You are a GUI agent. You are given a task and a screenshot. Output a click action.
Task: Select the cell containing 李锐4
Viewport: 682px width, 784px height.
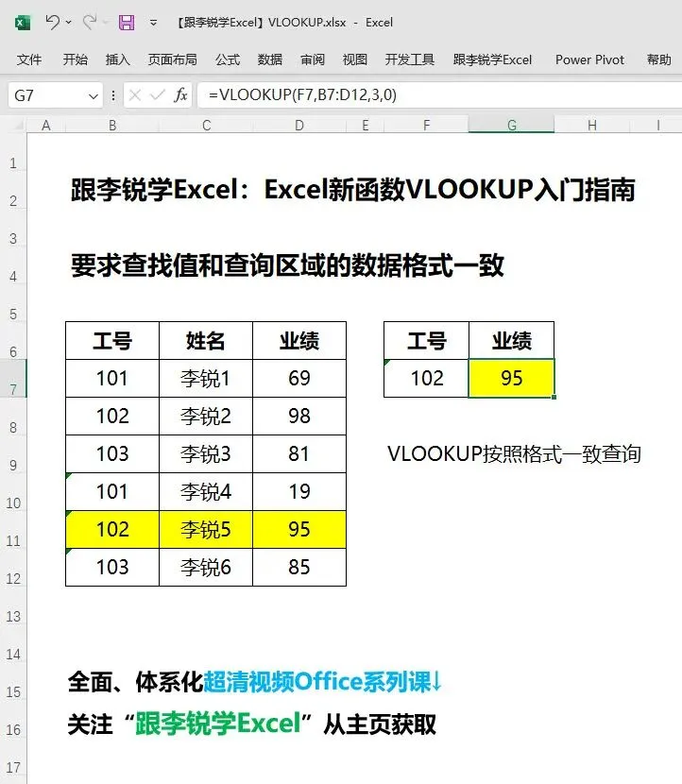point(206,491)
